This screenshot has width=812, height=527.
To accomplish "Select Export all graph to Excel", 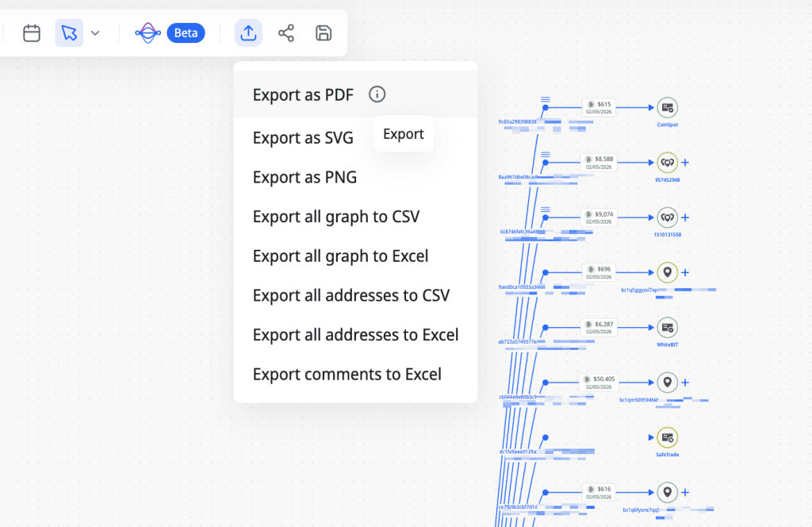I will click(340, 256).
